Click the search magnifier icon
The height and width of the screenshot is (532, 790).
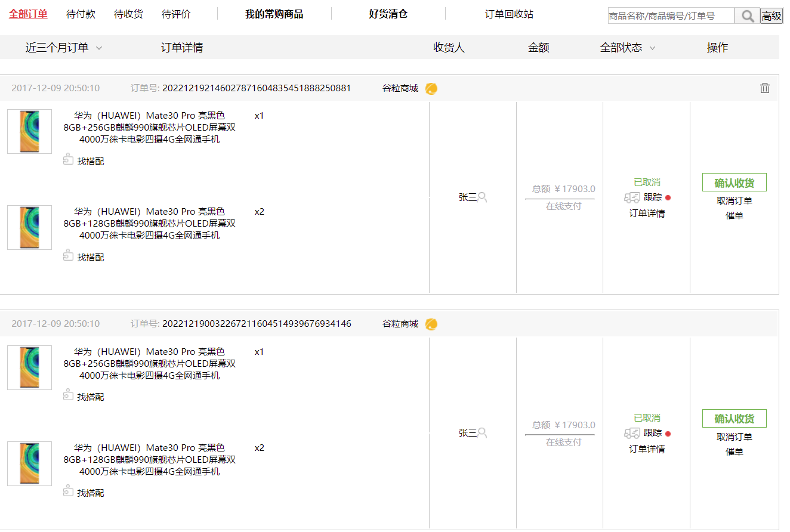(747, 16)
